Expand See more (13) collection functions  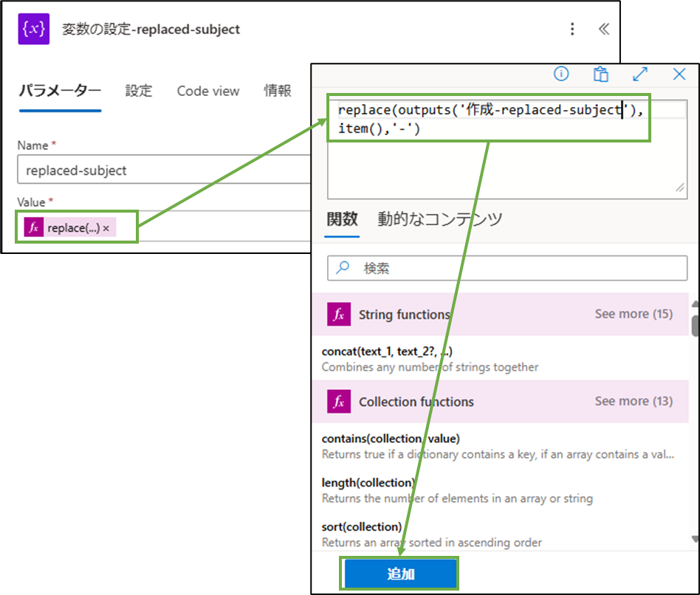click(x=634, y=401)
